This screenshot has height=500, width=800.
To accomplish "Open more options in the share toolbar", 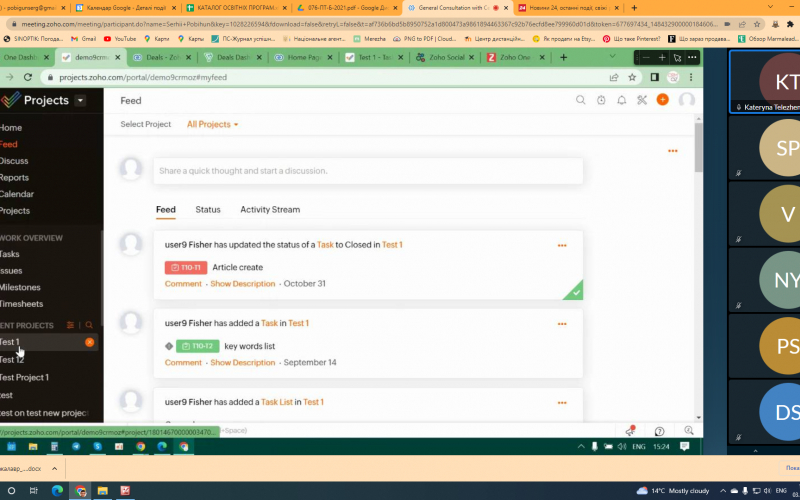I will [692, 58].
